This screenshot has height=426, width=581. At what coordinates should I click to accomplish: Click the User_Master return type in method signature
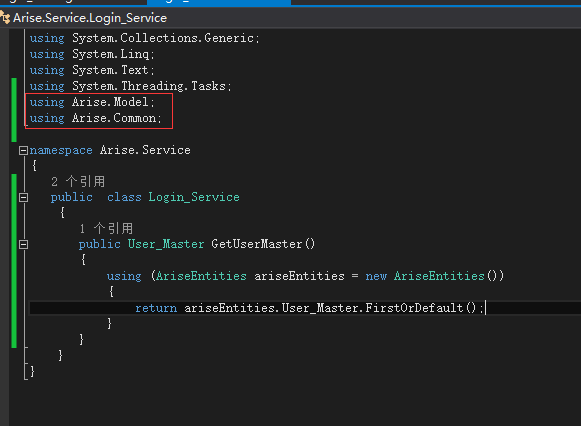(x=166, y=244)
